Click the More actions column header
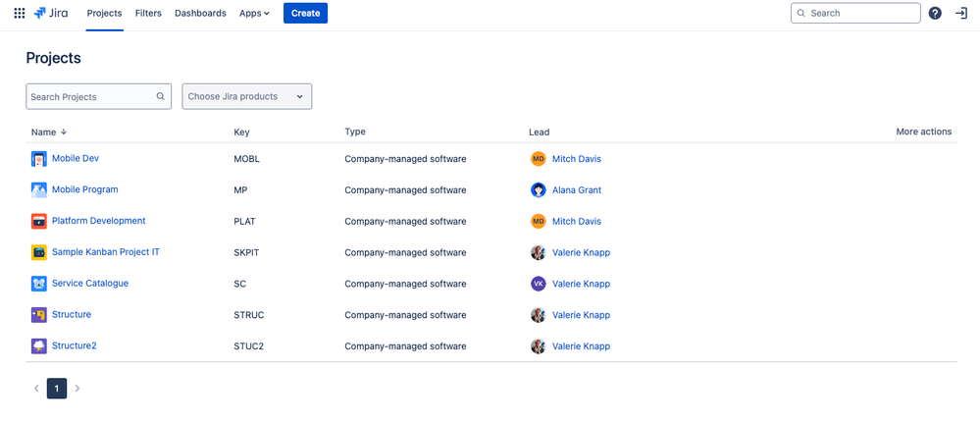Screen dimensions: 980x423 pyautogui.click(x=924, y=132)
